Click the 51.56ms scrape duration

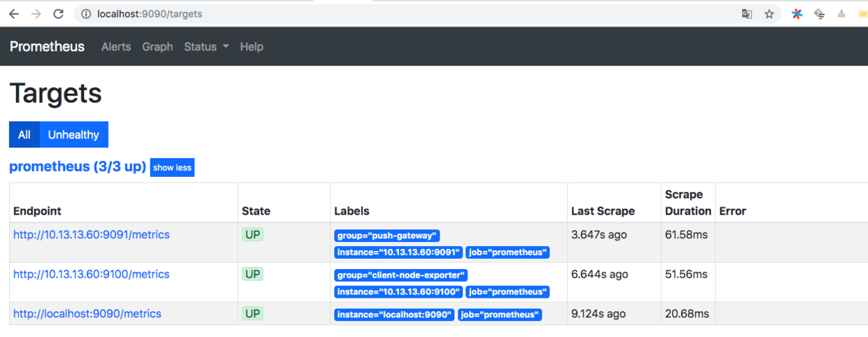coord(686,274)
